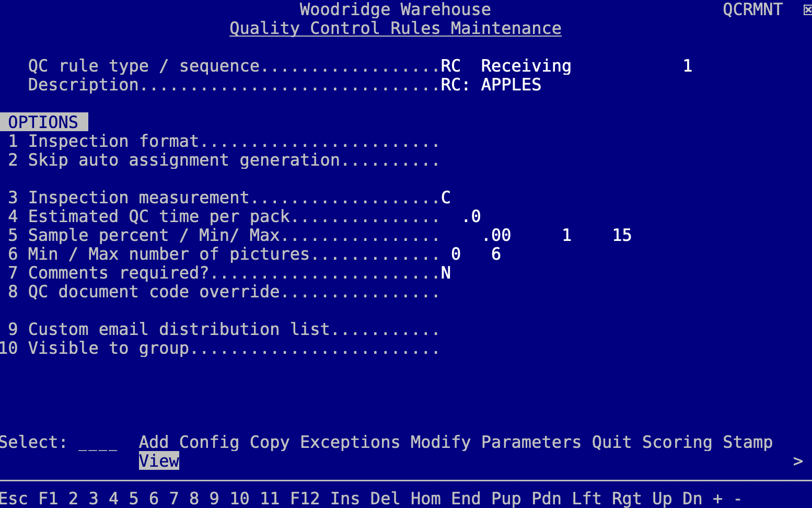Click the Skip auto assignment generation line
This screenshot has width=812, height=508.
tap(224, 160)
